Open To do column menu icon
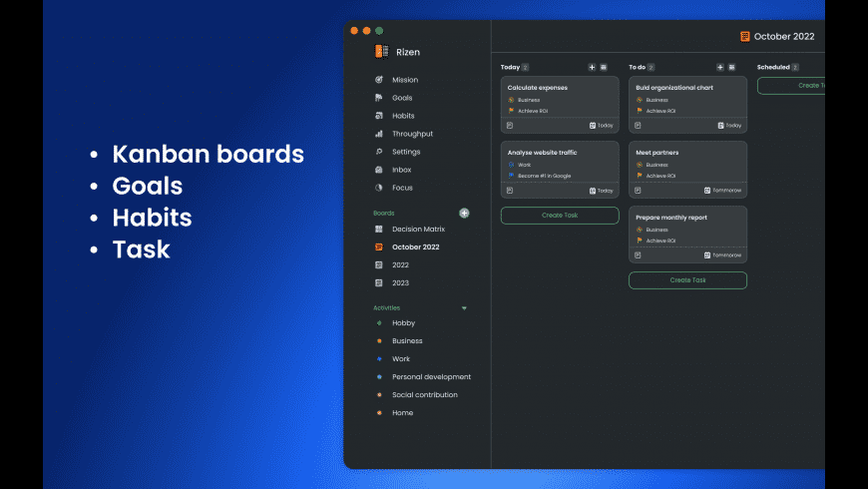This screenshot has width=868, height=489. point(732,67)
